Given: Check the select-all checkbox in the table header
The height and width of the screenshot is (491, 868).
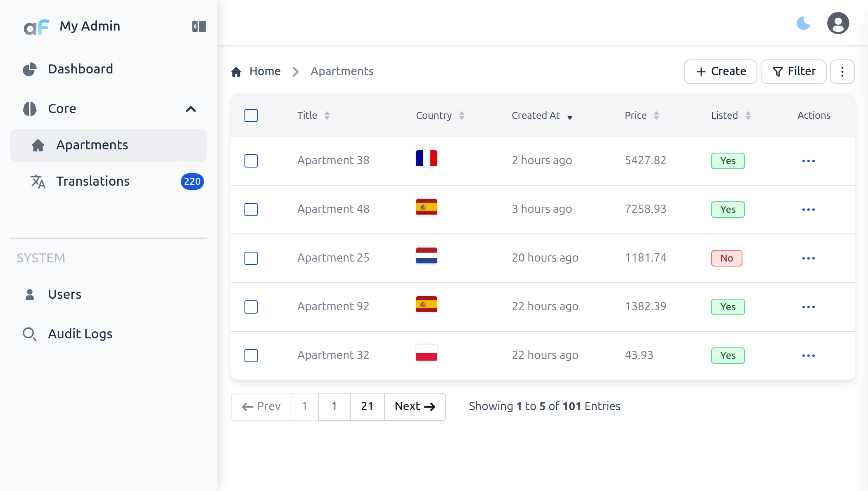Looking at the screenshot, I should tap(251, 116).
